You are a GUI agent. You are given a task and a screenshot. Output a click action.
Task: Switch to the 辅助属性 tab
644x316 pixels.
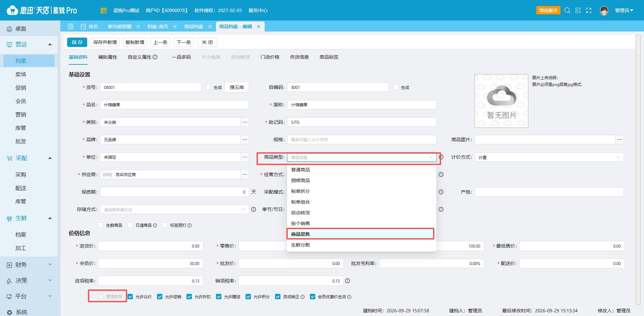point(108,57)
